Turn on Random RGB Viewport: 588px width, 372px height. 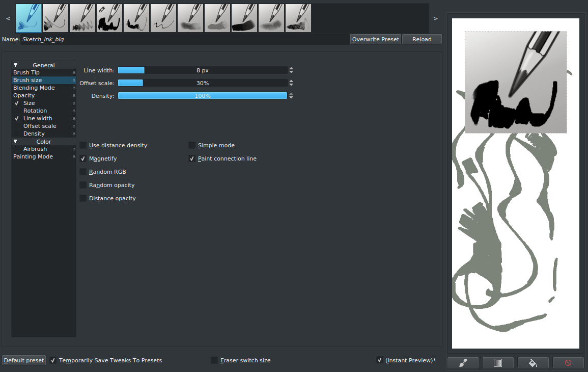point(83,172)
